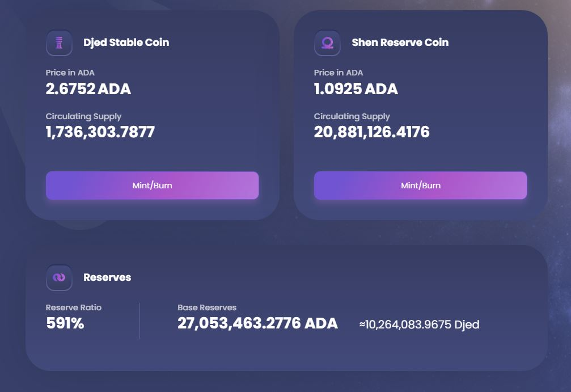Click the 27,053,463.2776 ADA base reserves
This screenshot has width=571, height=392.
point(257,323)
